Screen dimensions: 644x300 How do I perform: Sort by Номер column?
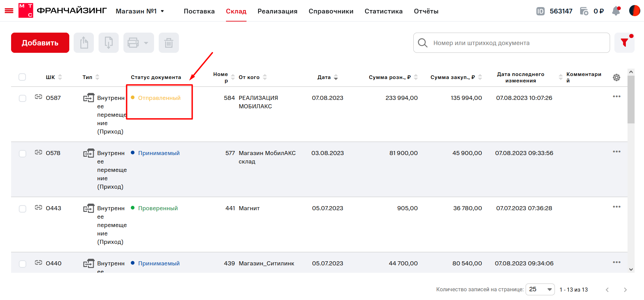[x=233, y=77]
